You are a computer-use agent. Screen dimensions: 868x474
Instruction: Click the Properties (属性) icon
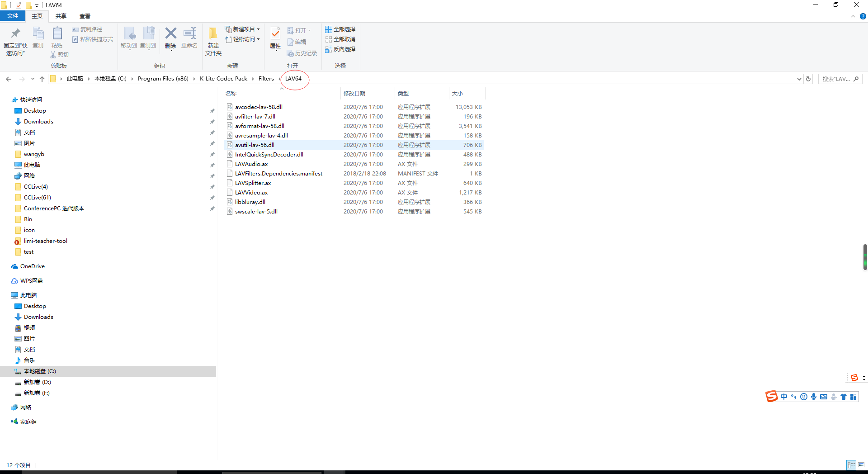click(275, 33)
